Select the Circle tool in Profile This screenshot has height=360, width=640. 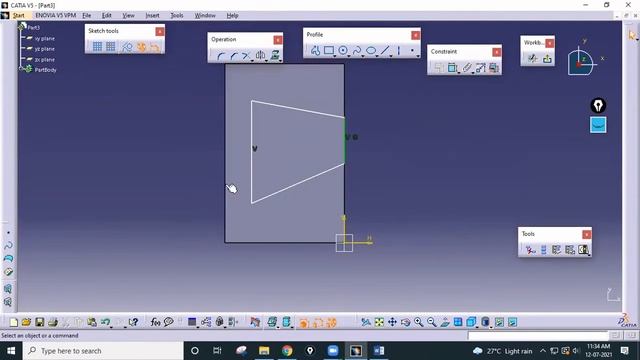click(x=343, y=51)
